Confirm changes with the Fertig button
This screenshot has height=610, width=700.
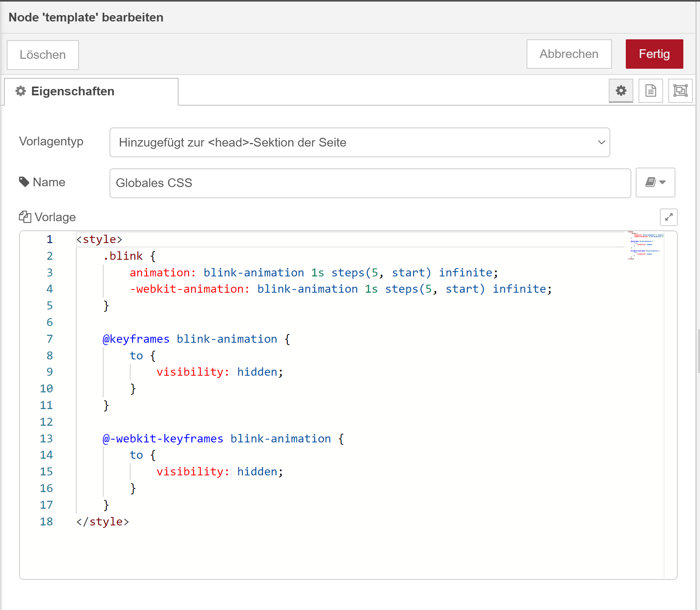coord(654,54)
